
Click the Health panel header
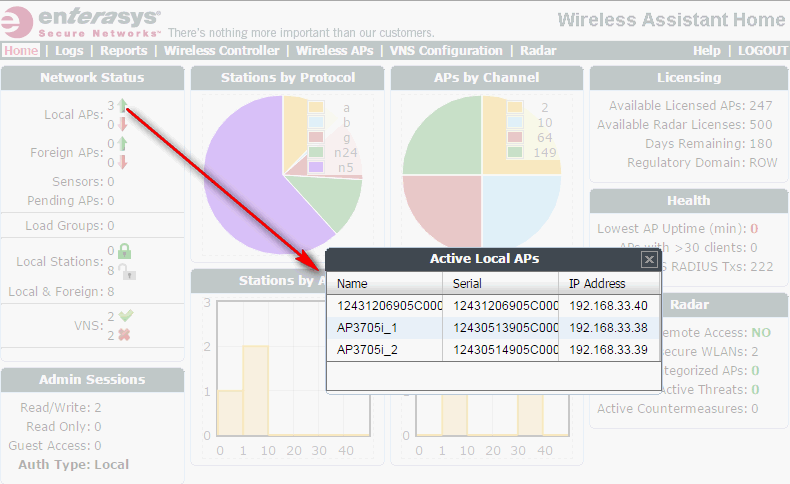coord(689,200)
